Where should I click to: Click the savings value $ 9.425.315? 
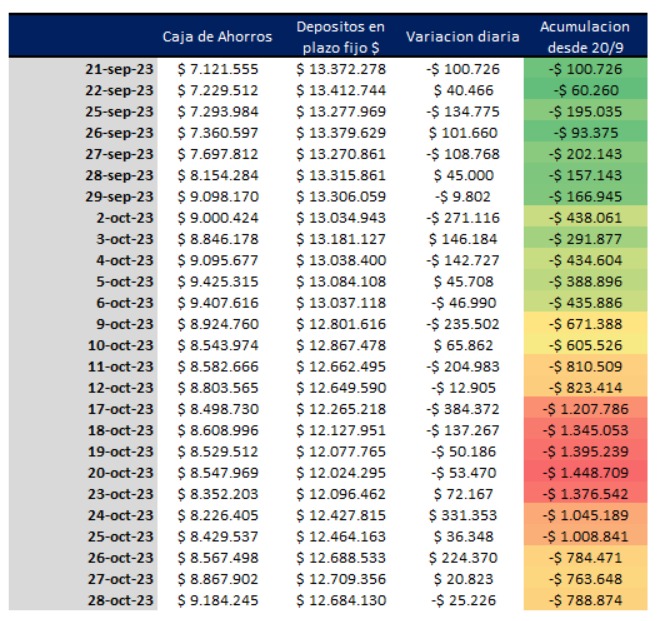(217, 281)
